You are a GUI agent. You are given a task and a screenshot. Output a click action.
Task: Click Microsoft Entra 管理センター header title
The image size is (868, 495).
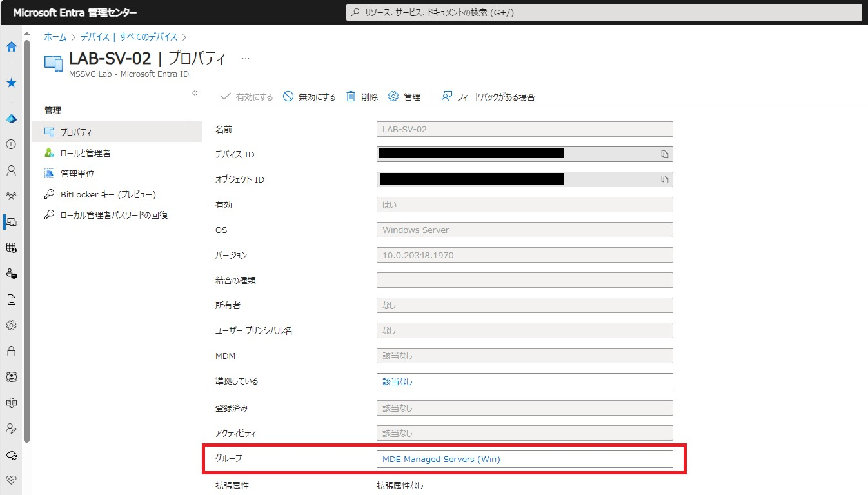pos(75,13)
